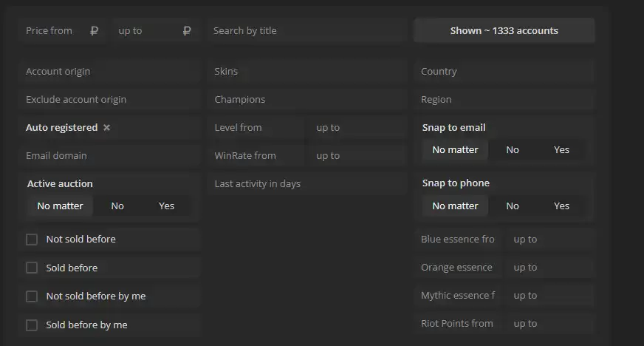Open the Region dropdown

[504, 100]
